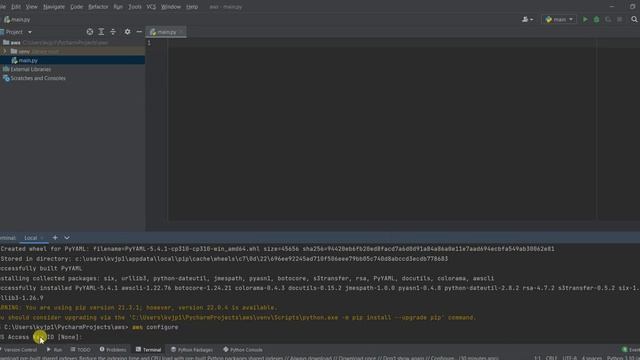Open terminal tabs chevron dropdown
The width and height of the screenshot is (640, 360).
pos(67,238)
